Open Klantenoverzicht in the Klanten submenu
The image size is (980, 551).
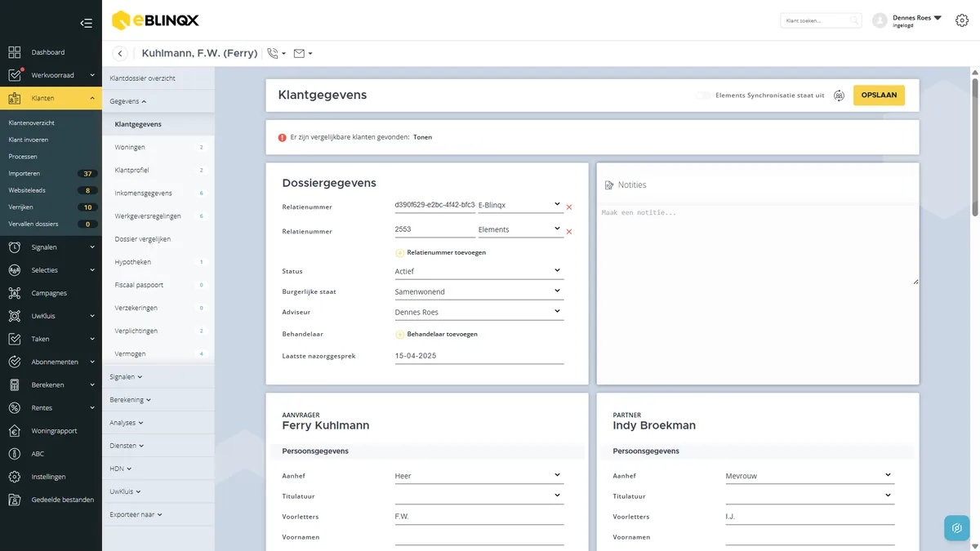31,123
